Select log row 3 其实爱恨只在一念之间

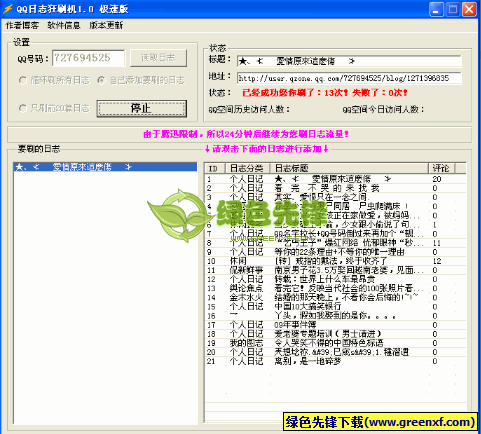click(x=335, y=197)
